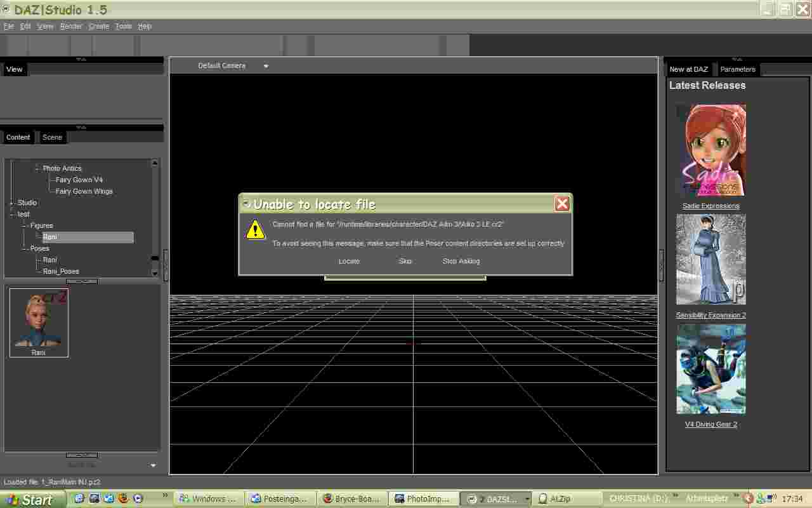Select Rani_Poses tree item
812x508 pixels.
point(61,271)
